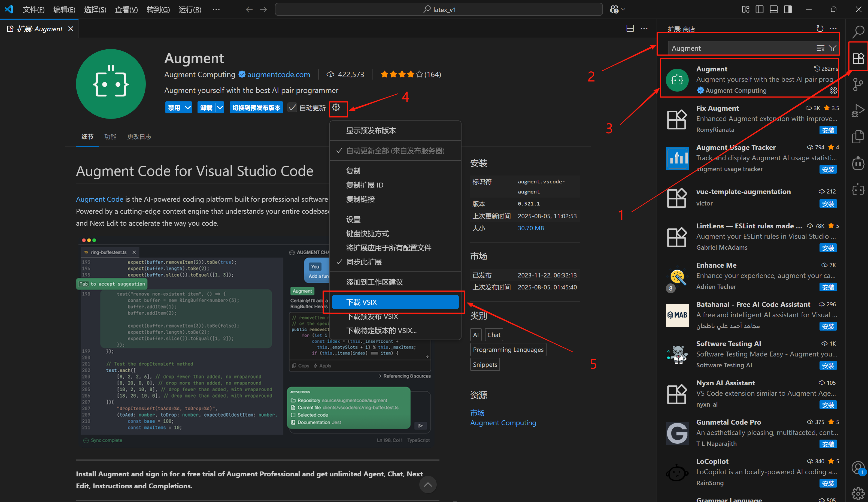868x502 pixels.
Task: Click the manage gear on the Augment search result
Action: (x=833, y=90)
